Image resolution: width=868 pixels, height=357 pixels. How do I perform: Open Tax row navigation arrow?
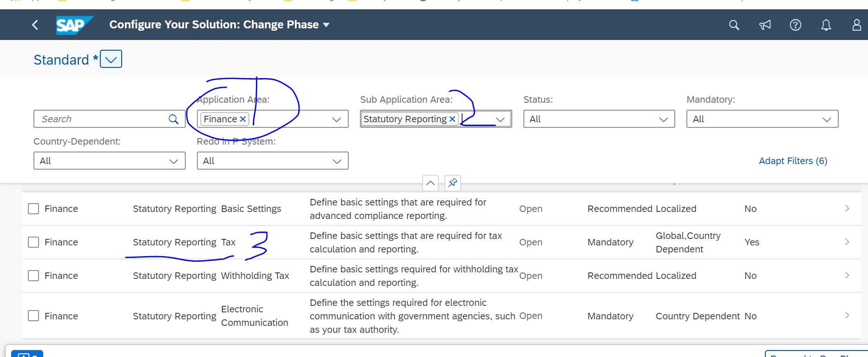[847, 242]
